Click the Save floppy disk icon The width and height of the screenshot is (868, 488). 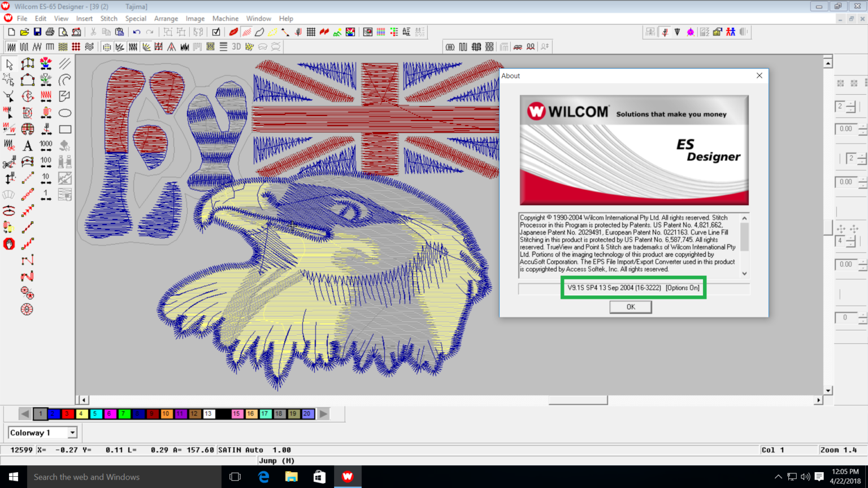[x=37, y=32]
